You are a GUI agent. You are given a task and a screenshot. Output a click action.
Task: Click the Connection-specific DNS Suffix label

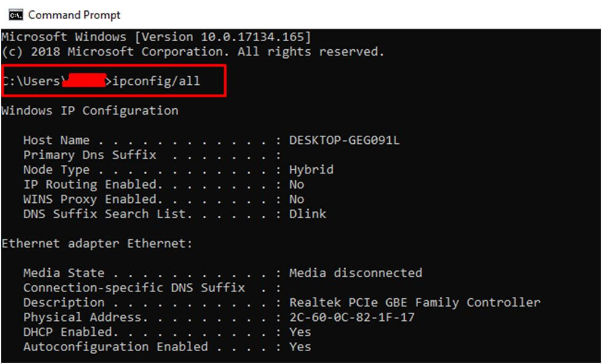point(134,288)
